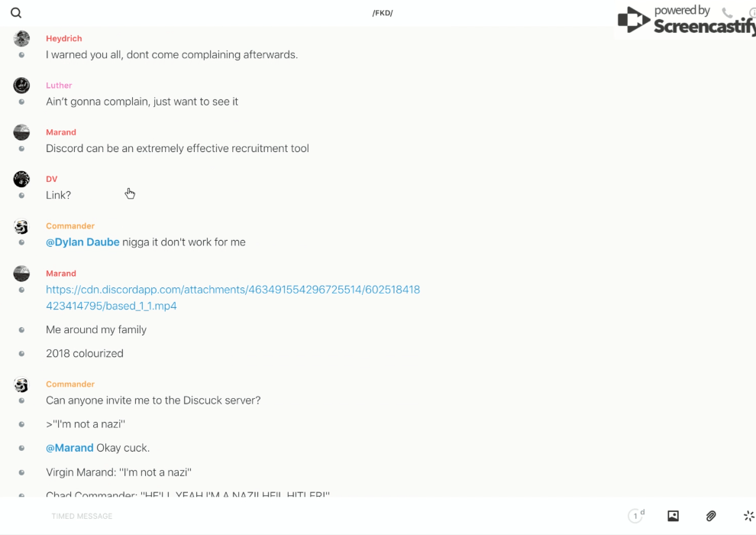Image resolution: width=756 pixels, height=535 pixels.
Task: Send a ping with the burst icon
Action: point(748,516)
